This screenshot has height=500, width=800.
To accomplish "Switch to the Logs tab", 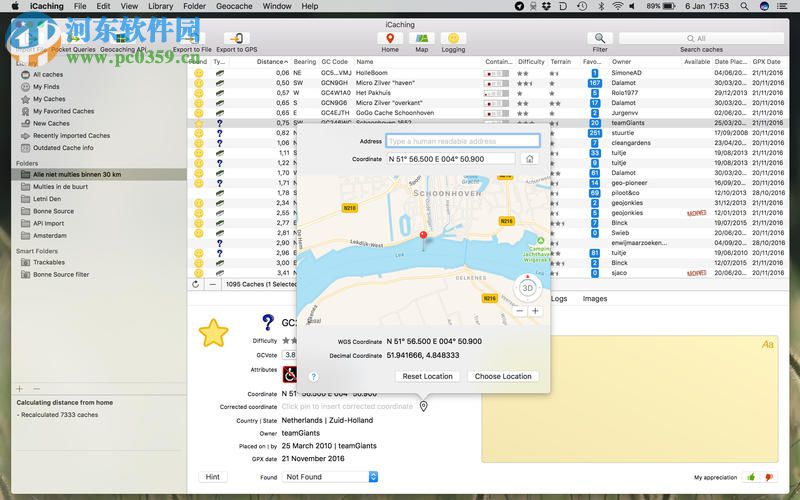I will (559, 298).
